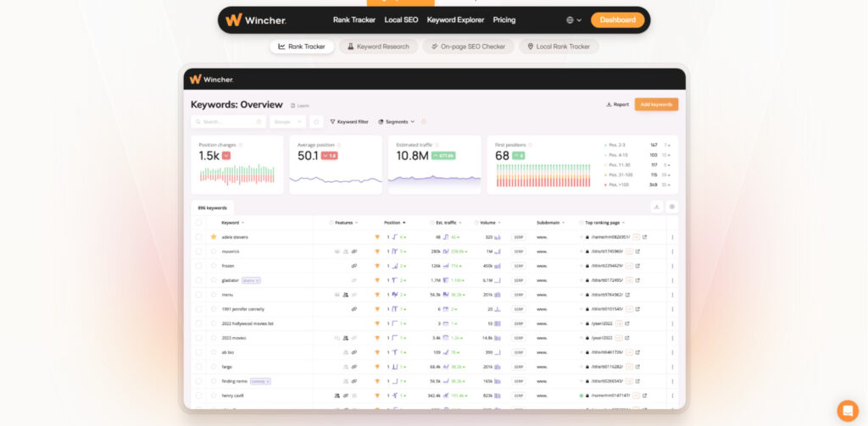Screen dimensions: 868x426
Task: Remove the drama tag on gladiator
Action: pyautogui.click(x=258, y=280)
